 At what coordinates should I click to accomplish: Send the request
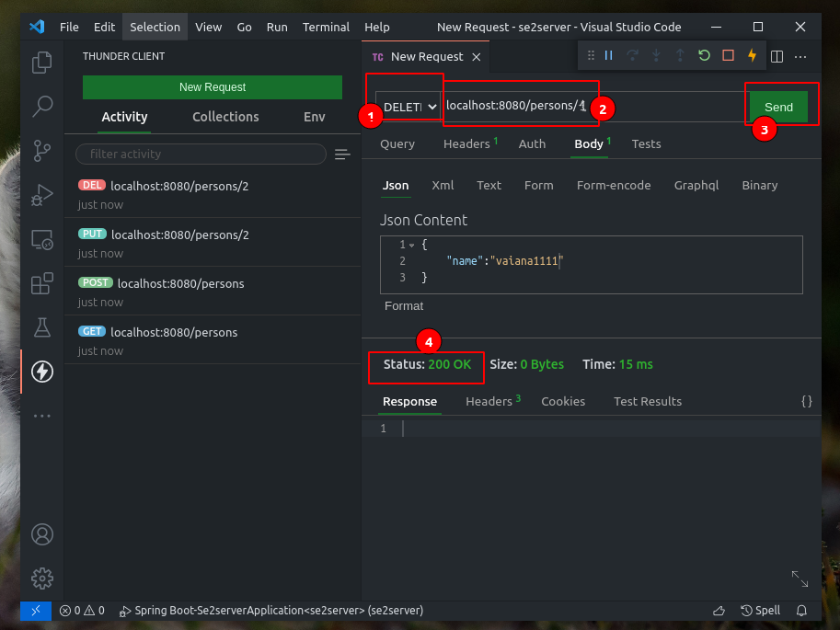tap(778, 107)
